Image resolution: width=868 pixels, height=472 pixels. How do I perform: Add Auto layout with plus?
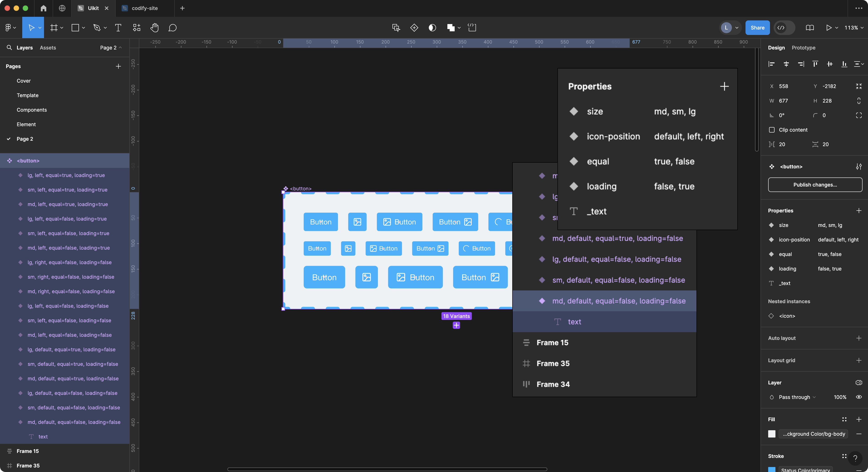(858, 338)
